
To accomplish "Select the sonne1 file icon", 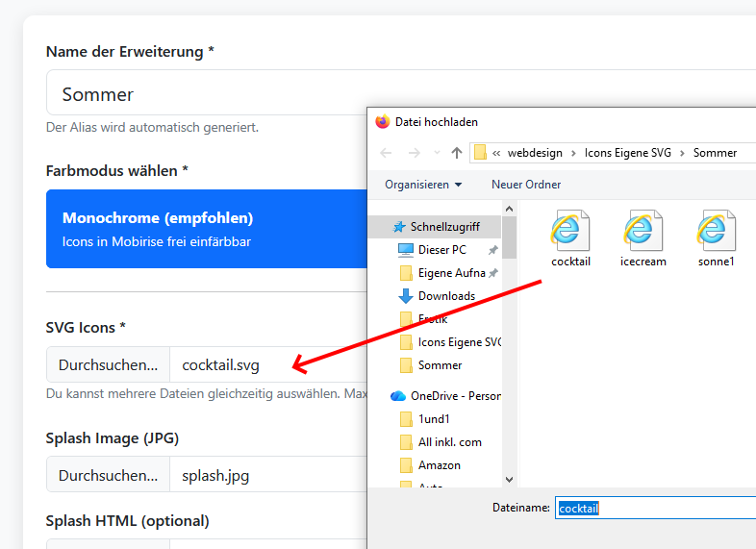I will [716, 232].
